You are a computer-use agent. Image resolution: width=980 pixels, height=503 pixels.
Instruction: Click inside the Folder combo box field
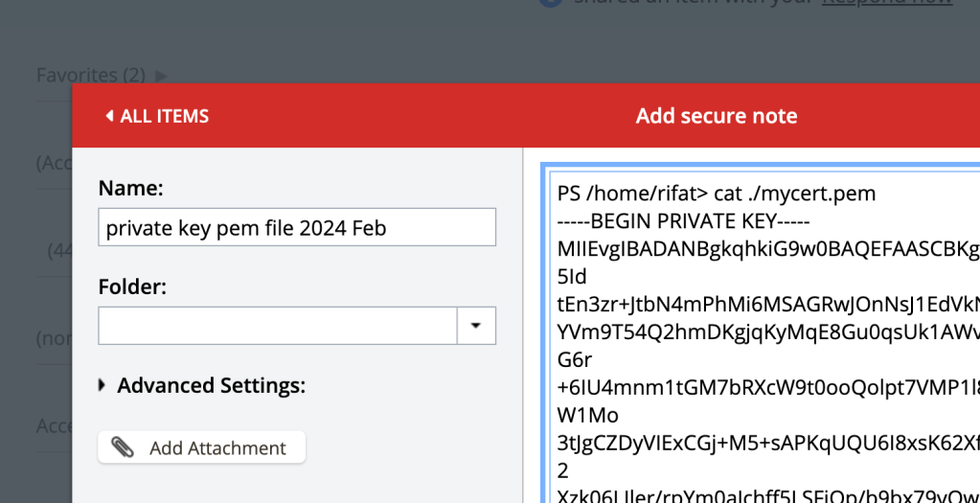(278, 326)
